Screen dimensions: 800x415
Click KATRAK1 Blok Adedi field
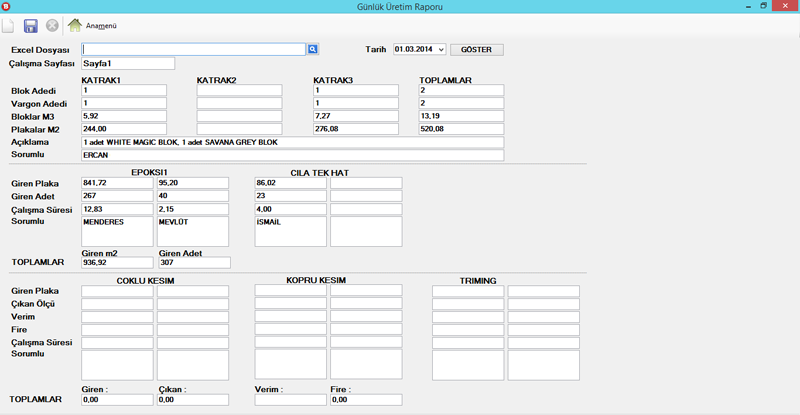coord(123,90)
